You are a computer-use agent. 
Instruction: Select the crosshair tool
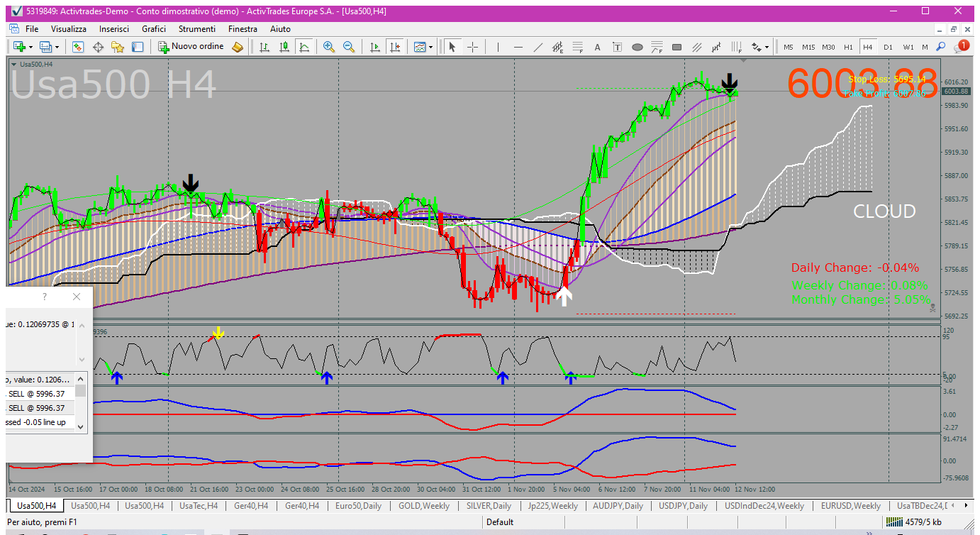(472, 47)
